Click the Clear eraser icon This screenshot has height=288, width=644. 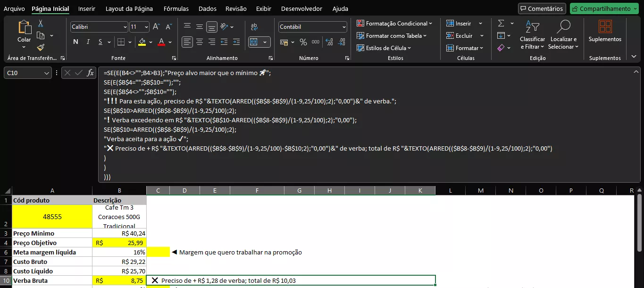click(501, 48)
